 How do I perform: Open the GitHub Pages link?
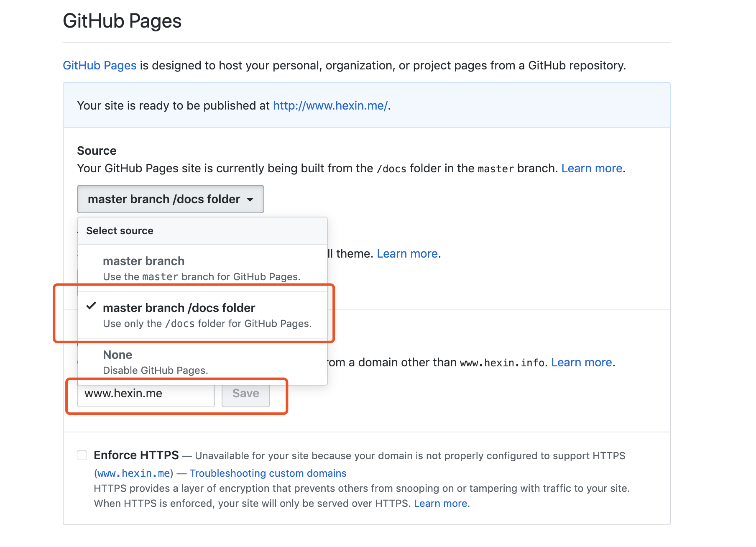[x=99, y=65]
